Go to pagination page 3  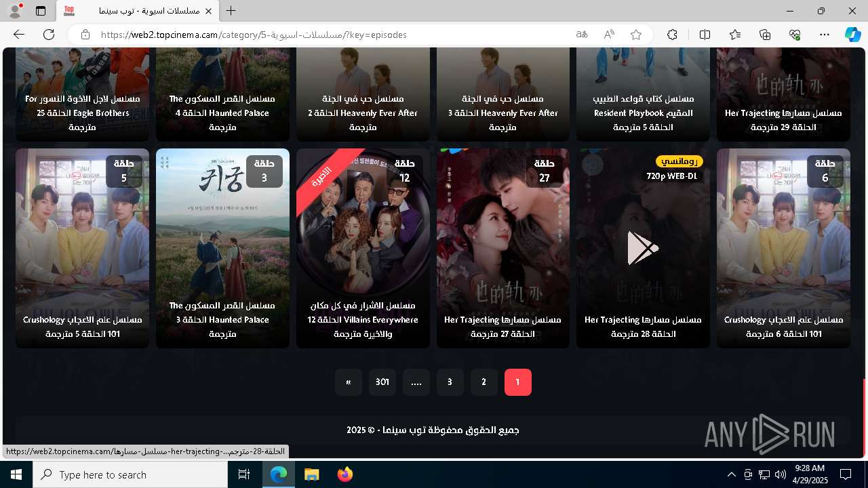(450, 382)
